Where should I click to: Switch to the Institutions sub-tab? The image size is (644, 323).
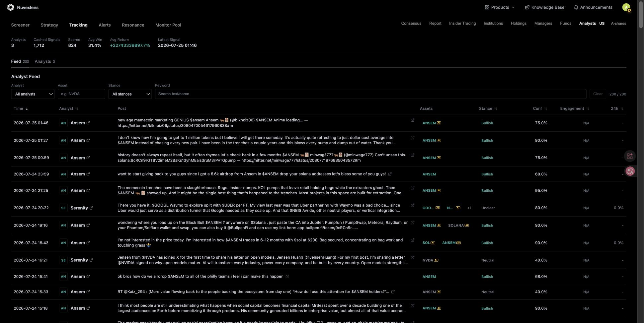coord(493,24)
